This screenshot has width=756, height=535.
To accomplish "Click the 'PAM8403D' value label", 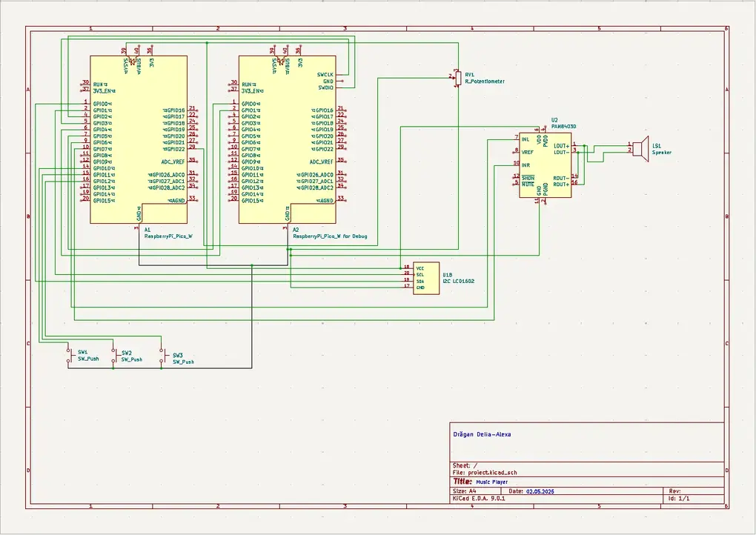I will pyautogui.click(x=563, y=127).
